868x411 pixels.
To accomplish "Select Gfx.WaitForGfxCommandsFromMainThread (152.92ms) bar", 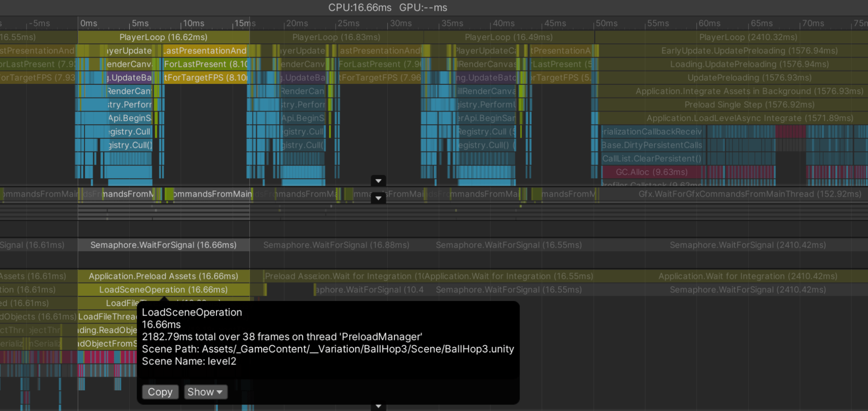I will [749, 194].
